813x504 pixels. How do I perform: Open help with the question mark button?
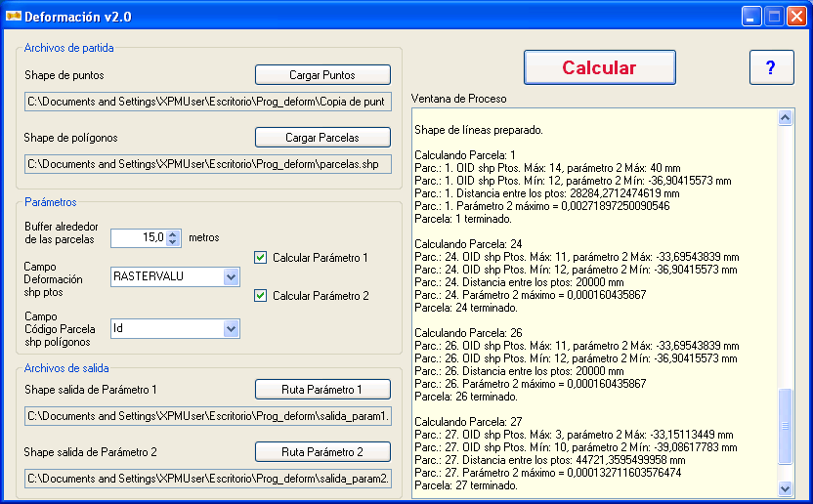click(771, 67)
